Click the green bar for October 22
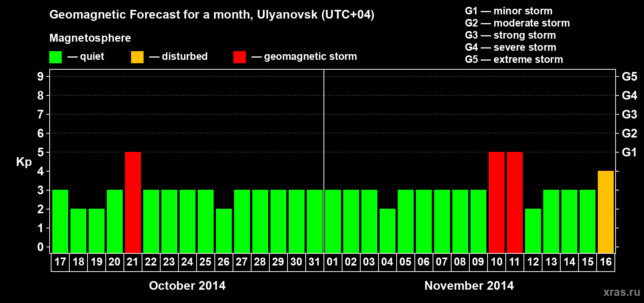Screen dimensions: 644x303 pos(151,222)
